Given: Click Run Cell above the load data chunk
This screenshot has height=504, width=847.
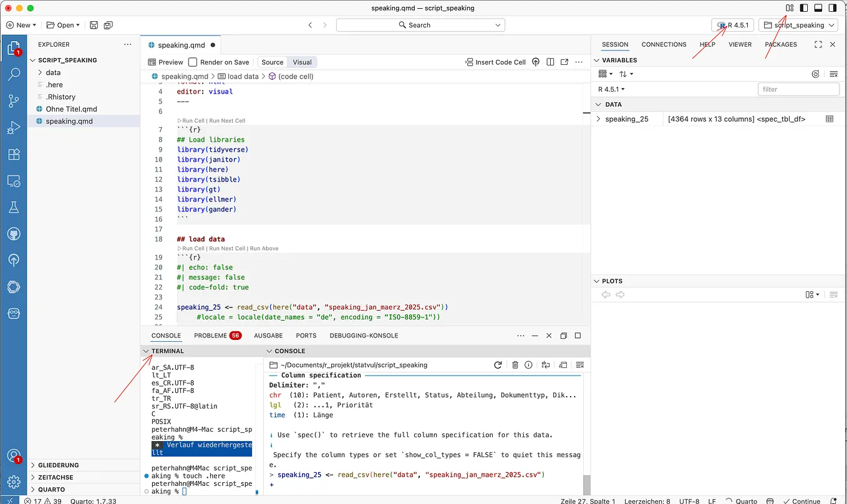Looking at the screenshot, I should point(191,248).
